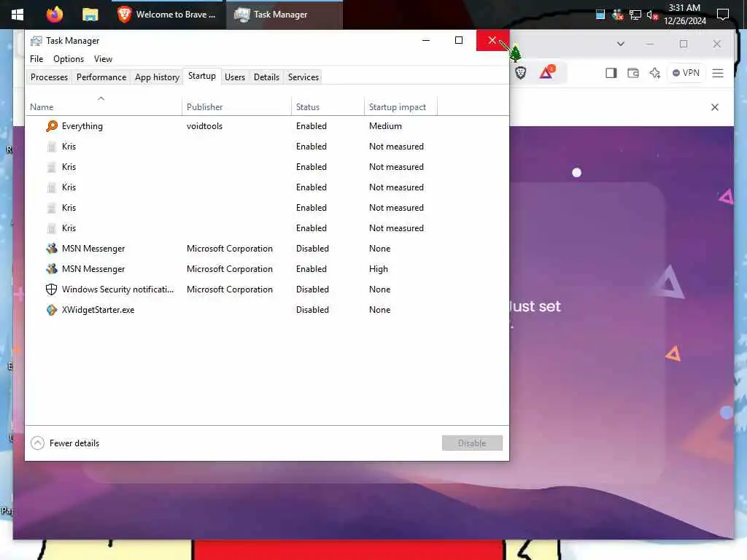
Task: Click the voidtools publisher cell
Action: click(204, 125)
